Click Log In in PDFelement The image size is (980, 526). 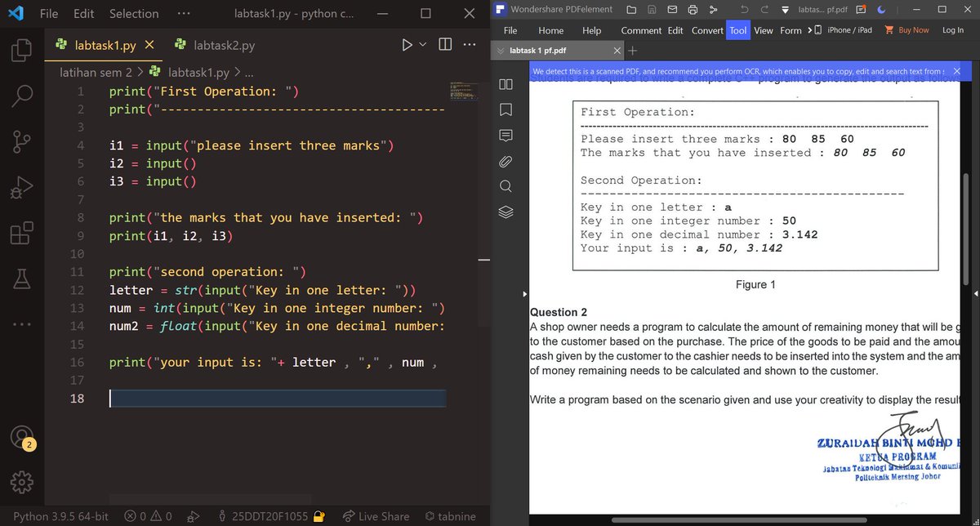[x=953, y=30]
